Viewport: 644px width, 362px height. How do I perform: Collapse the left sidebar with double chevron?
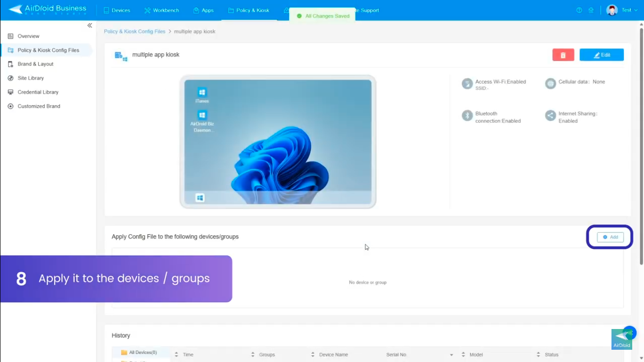(90, 25)
